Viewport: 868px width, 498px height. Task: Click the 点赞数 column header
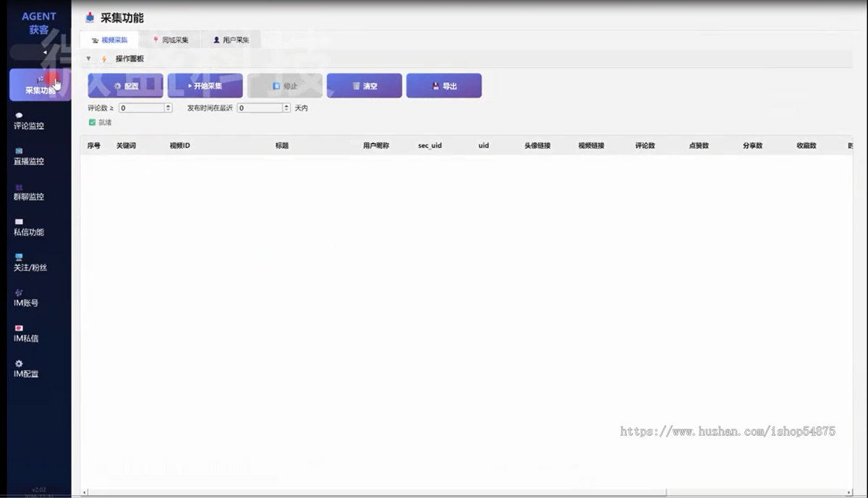point(699,145)
